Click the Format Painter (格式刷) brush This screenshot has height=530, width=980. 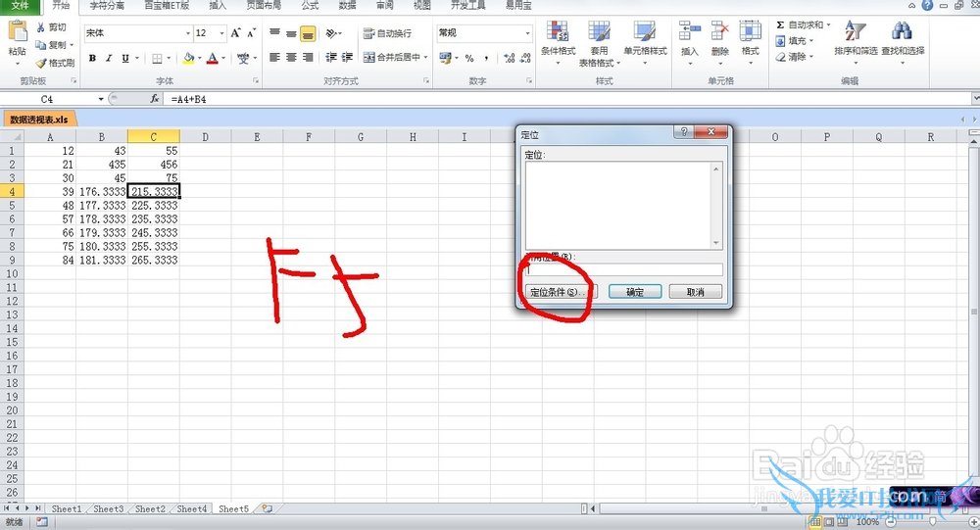point(41,63)
